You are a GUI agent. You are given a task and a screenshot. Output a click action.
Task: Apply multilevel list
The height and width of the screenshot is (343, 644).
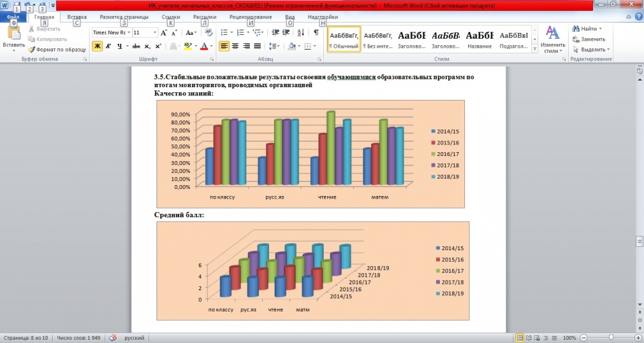[x=257, y=32]
